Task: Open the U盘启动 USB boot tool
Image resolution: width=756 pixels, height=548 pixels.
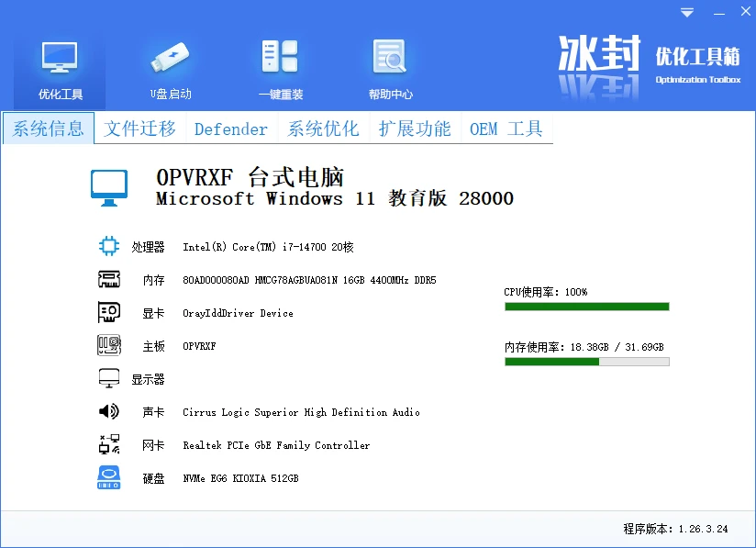Action: click(171, 71)
